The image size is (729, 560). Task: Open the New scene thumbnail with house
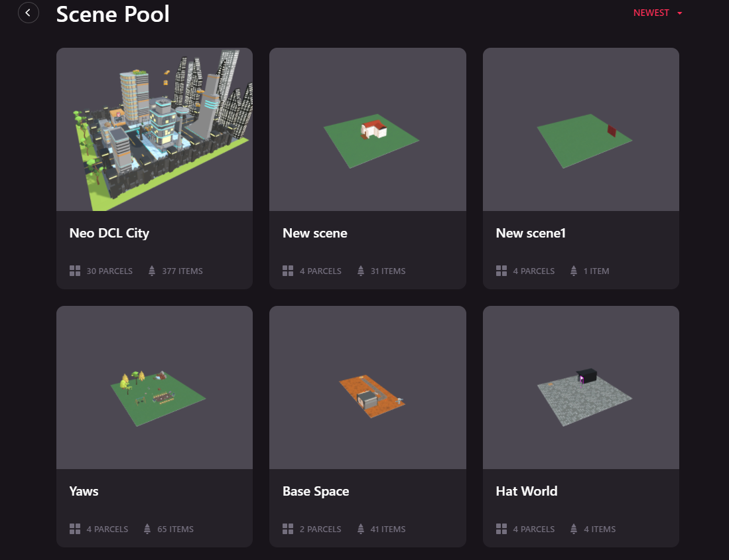(367, 129)
